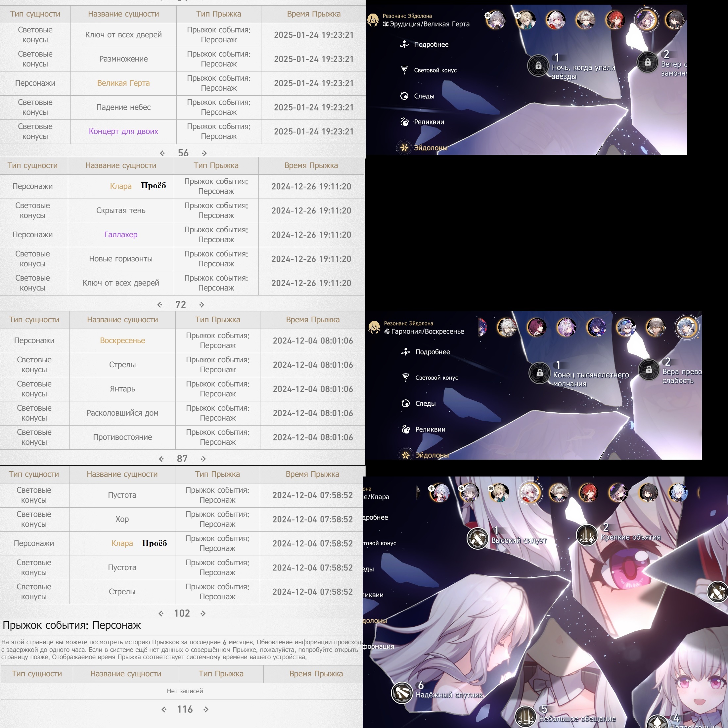This screenshot has width=728, height=728.
Task: Click 'Скрытая тень' light cone cell
Action: tap(120, 210)
